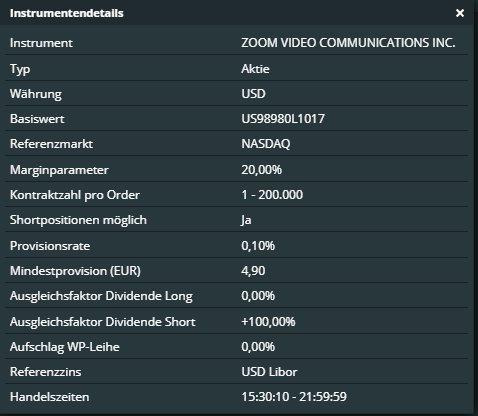The width and height of the screenshot is (478, 416).
Task: Select the Ja value
Action: (x=246, y=220)
